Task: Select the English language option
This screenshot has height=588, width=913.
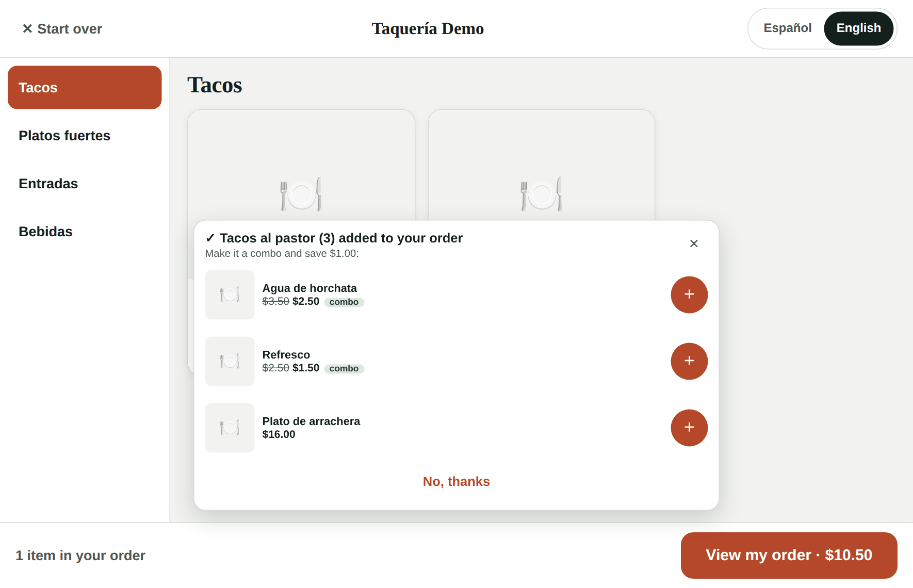Action: click(x=858, y=28)
